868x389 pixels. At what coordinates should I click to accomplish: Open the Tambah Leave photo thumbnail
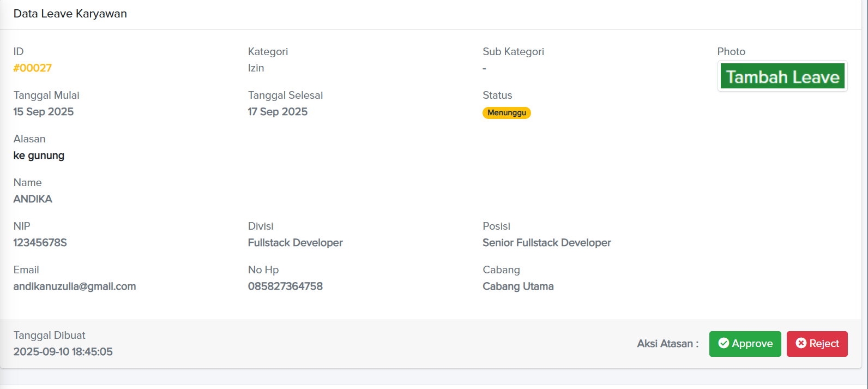tap(782, 76)
